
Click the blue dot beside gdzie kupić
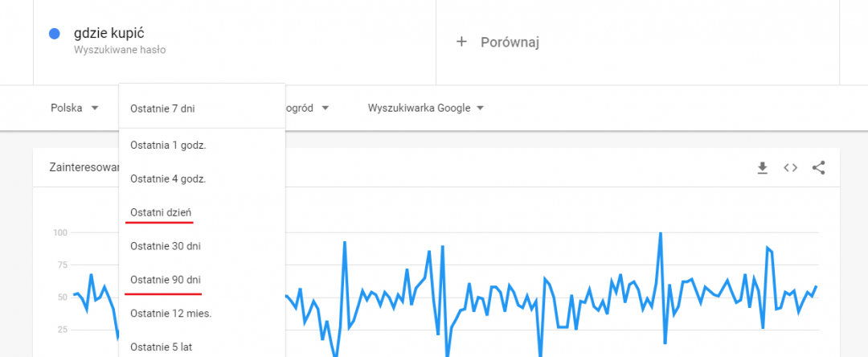pyautogui.click(x=55, y=34)
